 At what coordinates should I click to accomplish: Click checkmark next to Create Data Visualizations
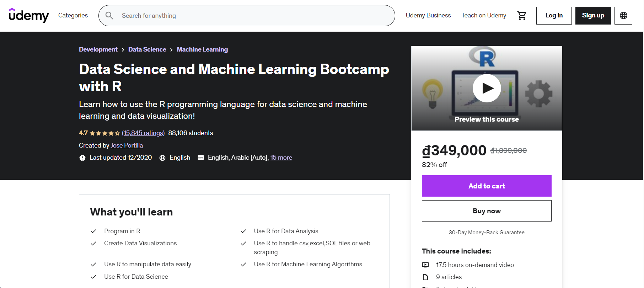[93, 244]
